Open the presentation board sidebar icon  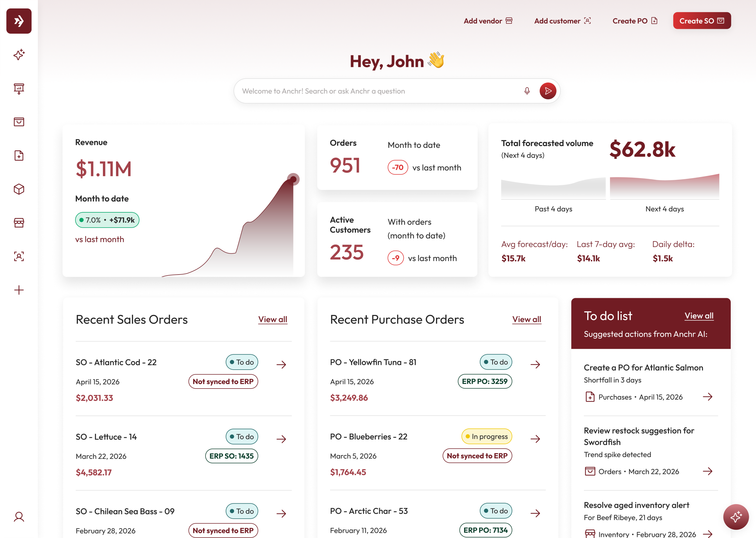pos(19,89)
